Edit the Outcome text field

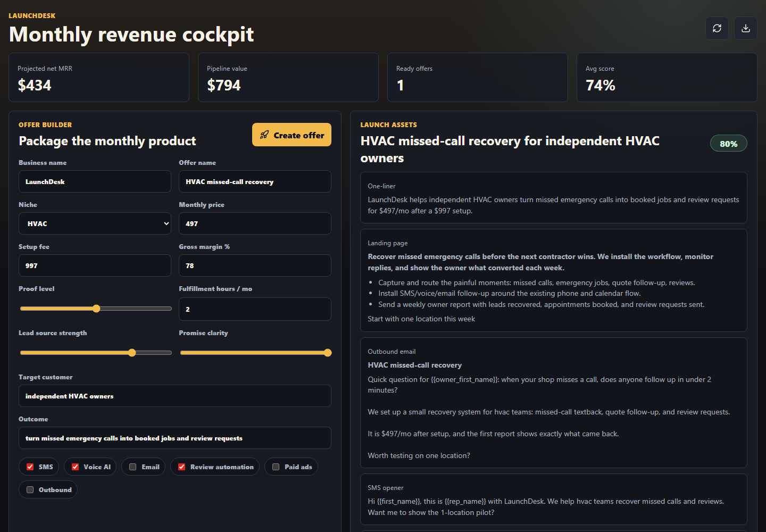(175, 438)
